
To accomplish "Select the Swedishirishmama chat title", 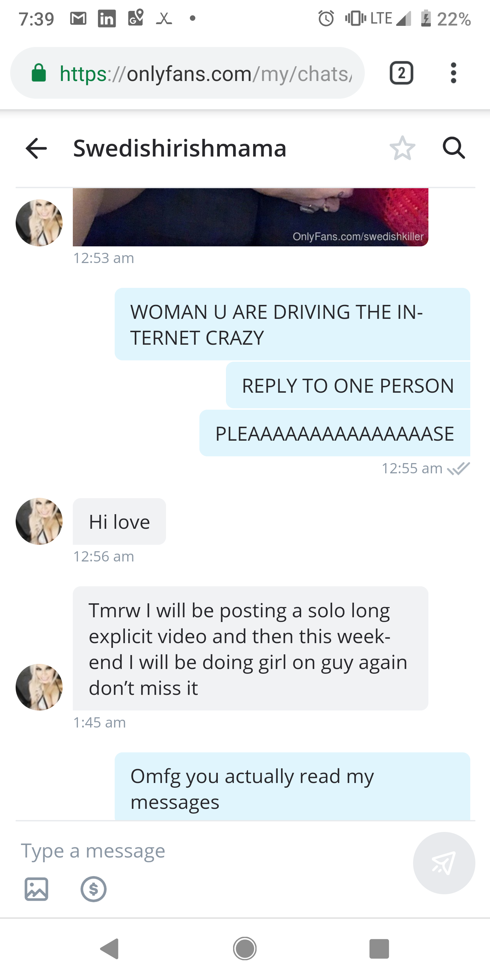I will (x=179, y=148).
